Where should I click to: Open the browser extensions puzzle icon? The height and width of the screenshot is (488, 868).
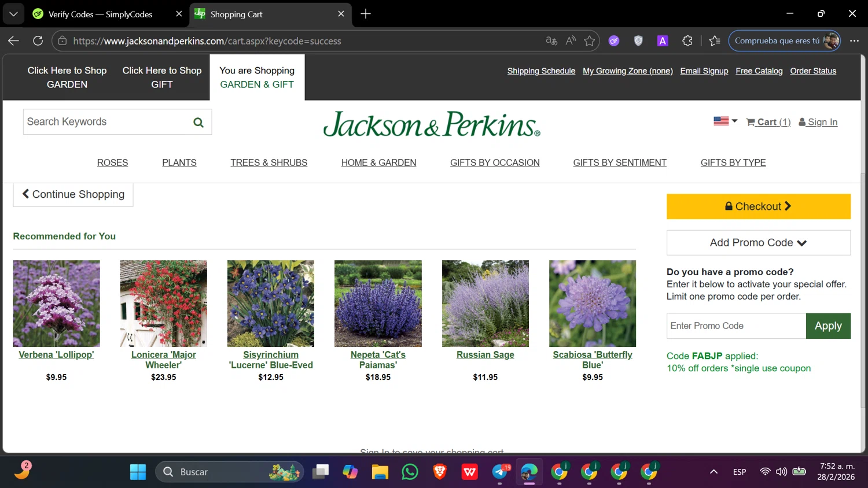tap(687, 40)
